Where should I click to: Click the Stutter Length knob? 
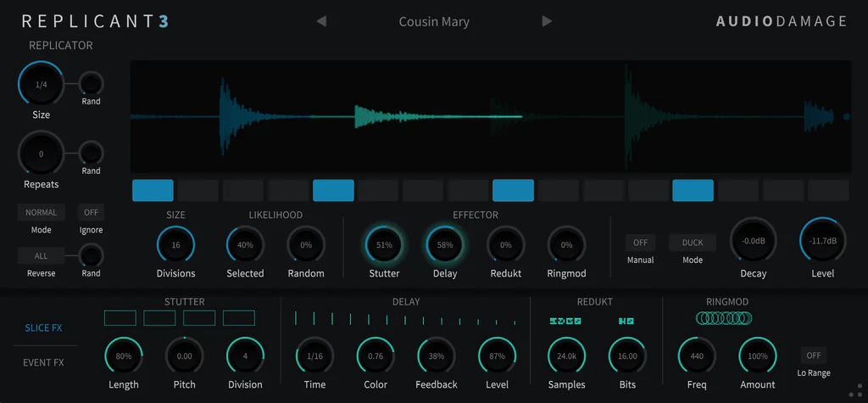pos(124,355)
